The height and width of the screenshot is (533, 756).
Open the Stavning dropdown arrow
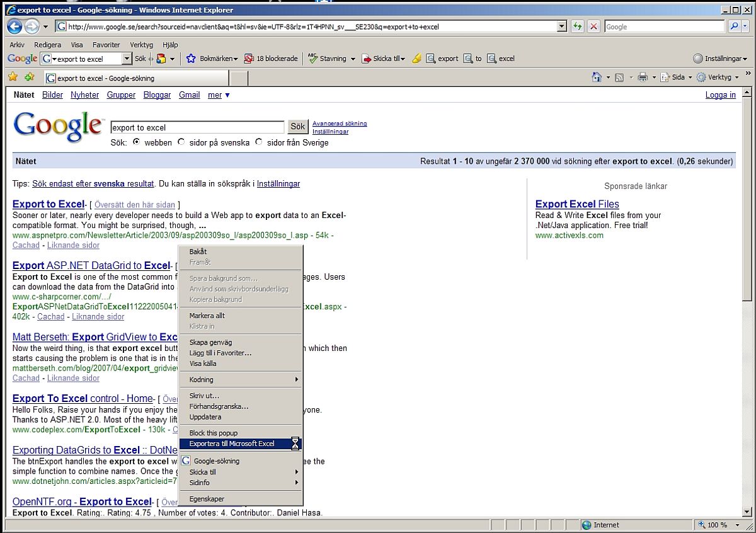coord(353,59)
